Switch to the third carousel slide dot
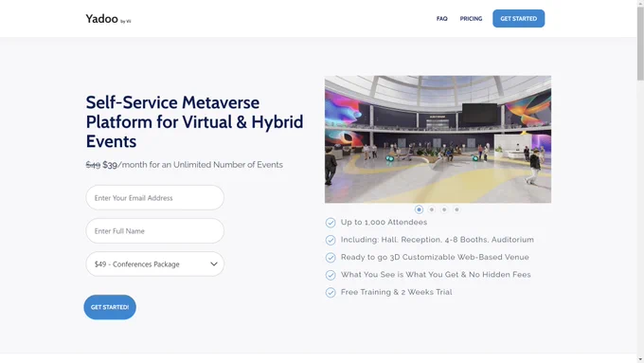The width and height of the screenshot is (644, 363). 444,209
